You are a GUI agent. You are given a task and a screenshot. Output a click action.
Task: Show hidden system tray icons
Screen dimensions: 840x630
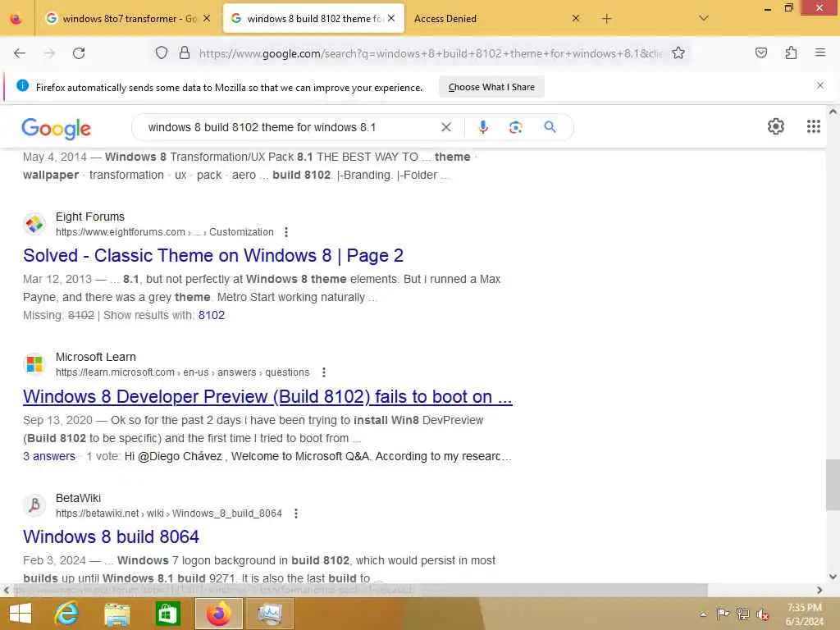[x=703, y=614]
